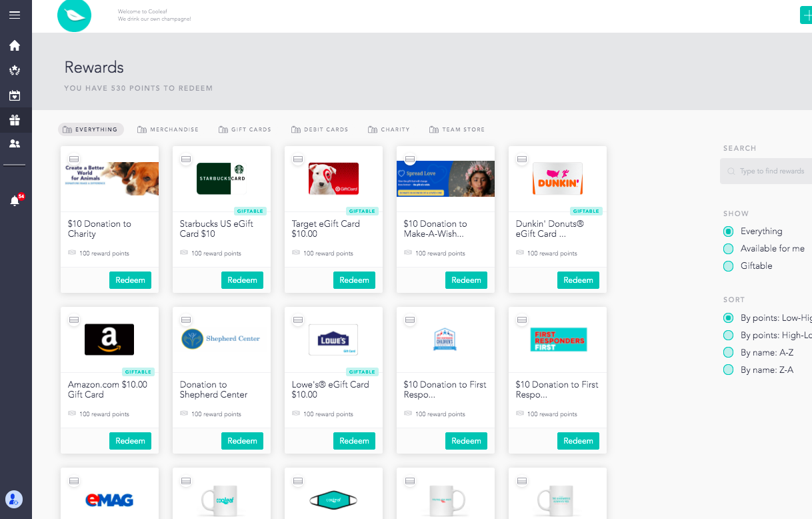812x519 pixels.
Task: Redeem Starbucks US eGift Card $10
Action: point(242,280)
